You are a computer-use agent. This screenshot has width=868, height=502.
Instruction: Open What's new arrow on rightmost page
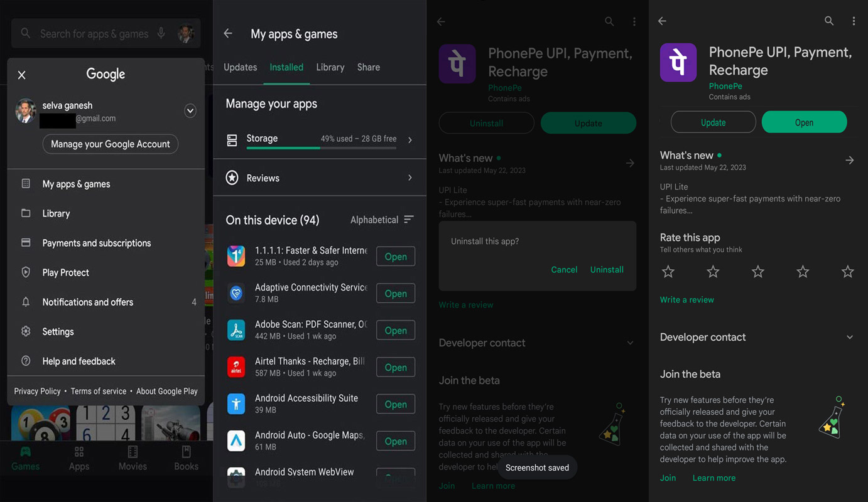849,161
